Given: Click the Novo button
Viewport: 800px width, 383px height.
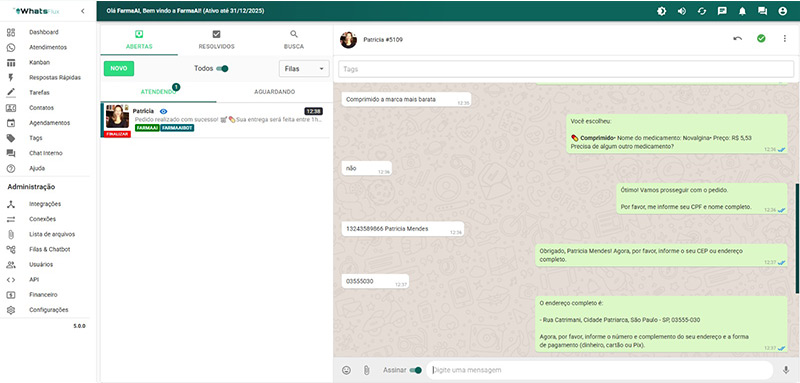Looking at the screenshot, I should [119, 68].
